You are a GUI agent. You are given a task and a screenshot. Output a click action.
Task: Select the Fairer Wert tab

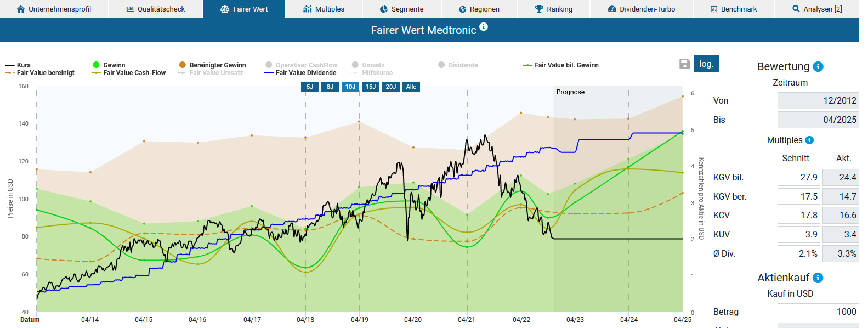point(244,9)
